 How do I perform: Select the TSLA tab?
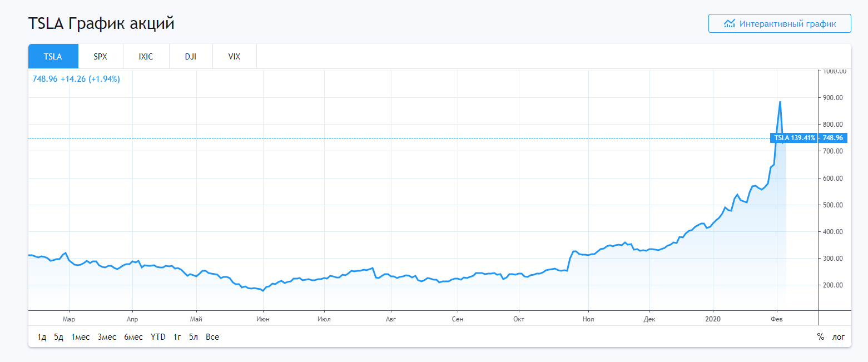click(x=53, y=56)
